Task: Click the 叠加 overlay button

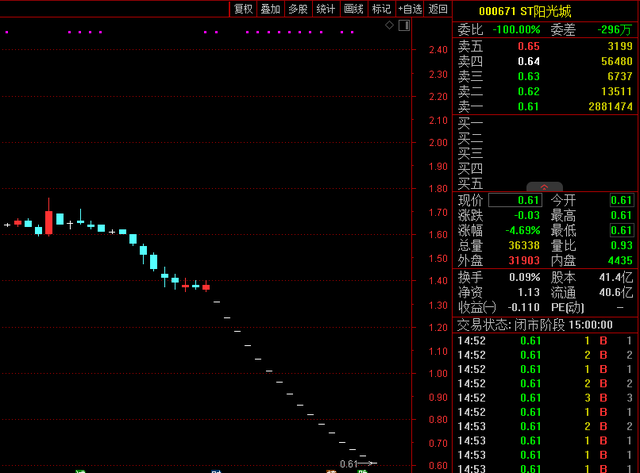Action: coord(270,9)
